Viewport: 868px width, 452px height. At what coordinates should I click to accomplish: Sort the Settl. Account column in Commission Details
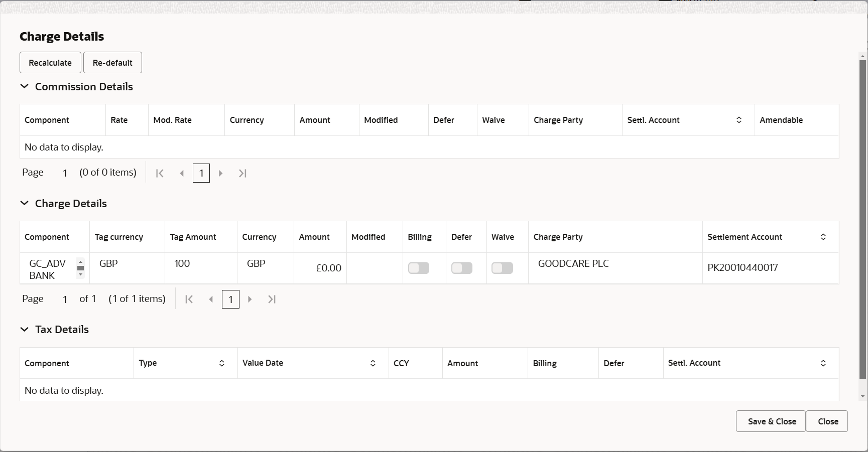coord(738,120)
